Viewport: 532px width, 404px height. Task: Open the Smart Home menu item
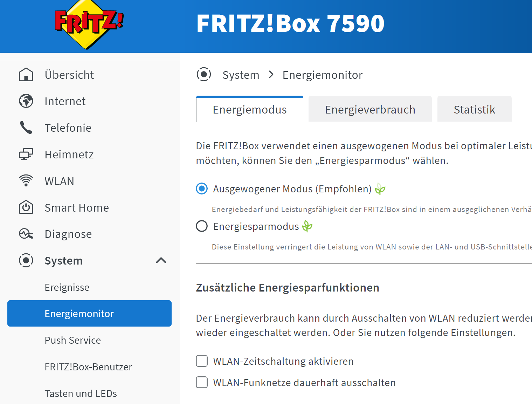(77, 208)
